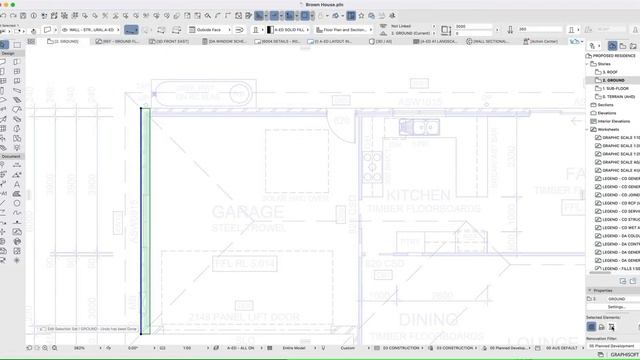Image resolution: width=640 pixels, height=360 pixels.
Task: Click the first Selected Elements icon in the Navigator
Action: 591,327
